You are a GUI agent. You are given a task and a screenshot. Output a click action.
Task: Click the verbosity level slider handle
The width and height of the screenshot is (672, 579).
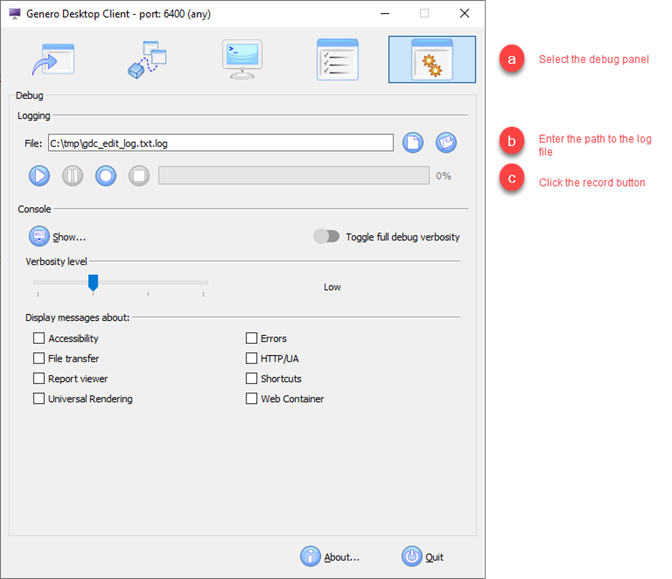point(93,283)
